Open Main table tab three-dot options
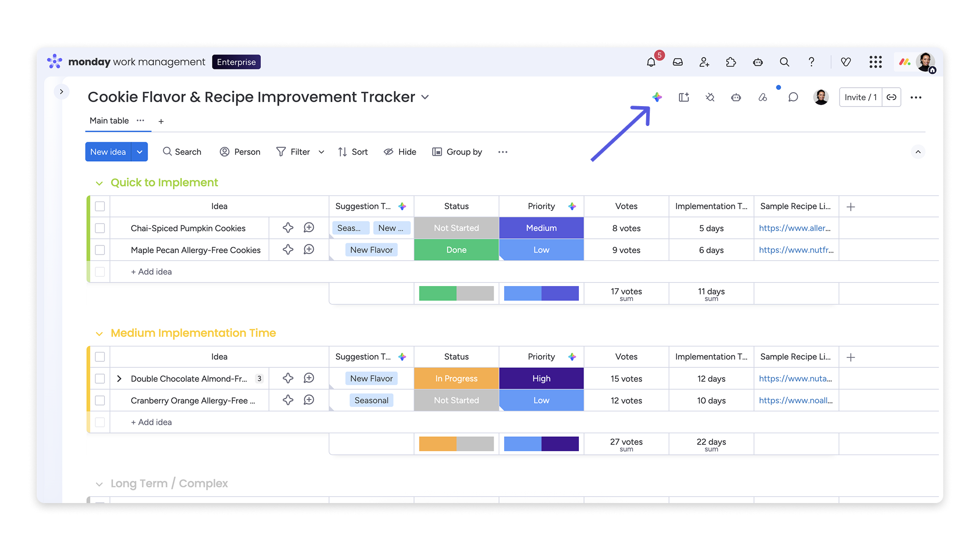The image size is (980, 551). pos(140,120)
